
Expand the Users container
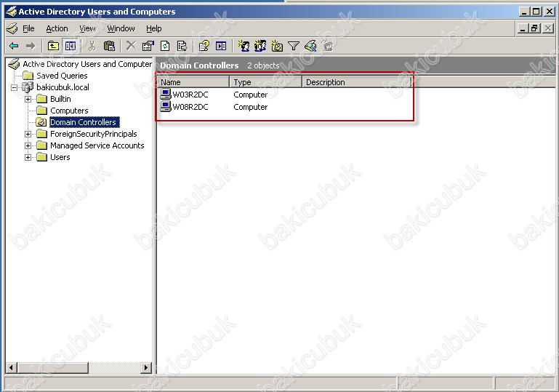pyautogui.click(x=28, y=157)
